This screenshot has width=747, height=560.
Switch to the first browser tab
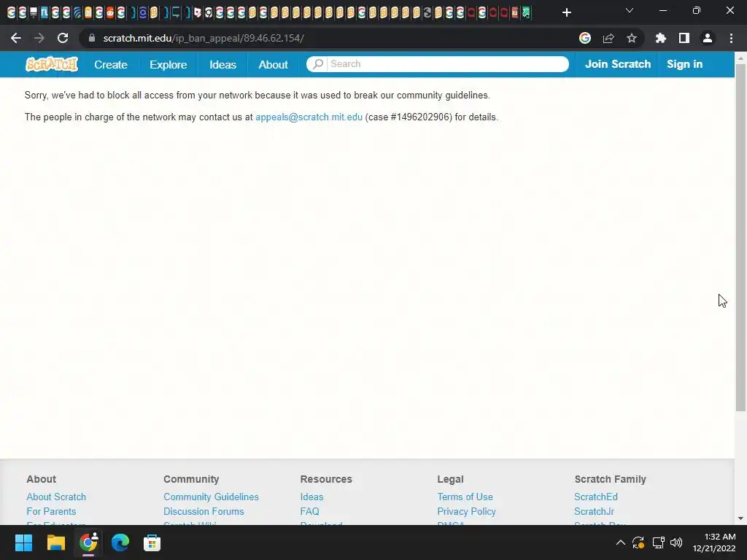click(x=11, y=12)
